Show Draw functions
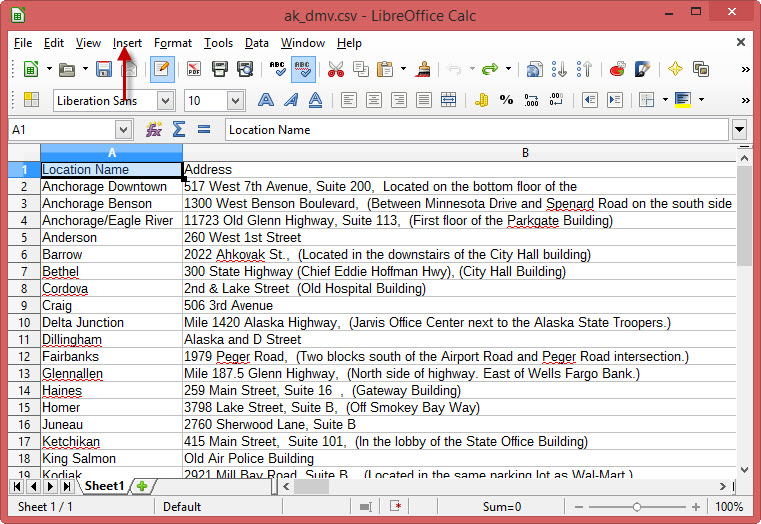Image resolution: width=761 pixels, height=524 pixels. tap(642, 69)
